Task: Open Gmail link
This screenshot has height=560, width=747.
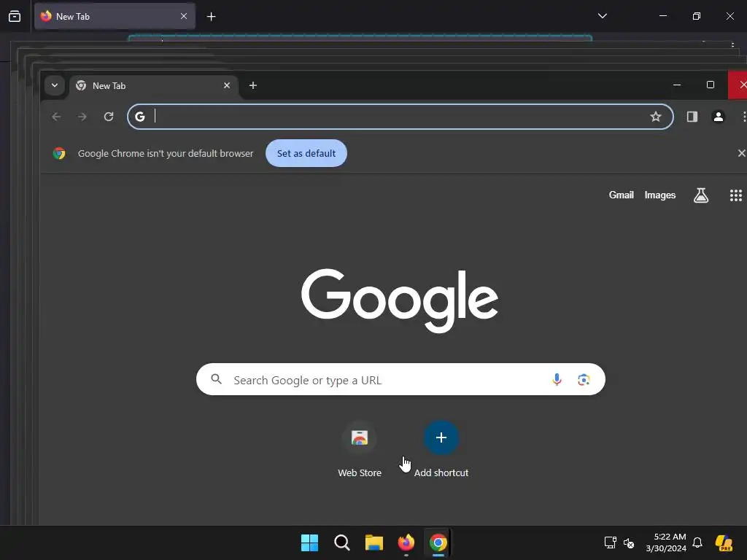Action: tap(622, 195)
